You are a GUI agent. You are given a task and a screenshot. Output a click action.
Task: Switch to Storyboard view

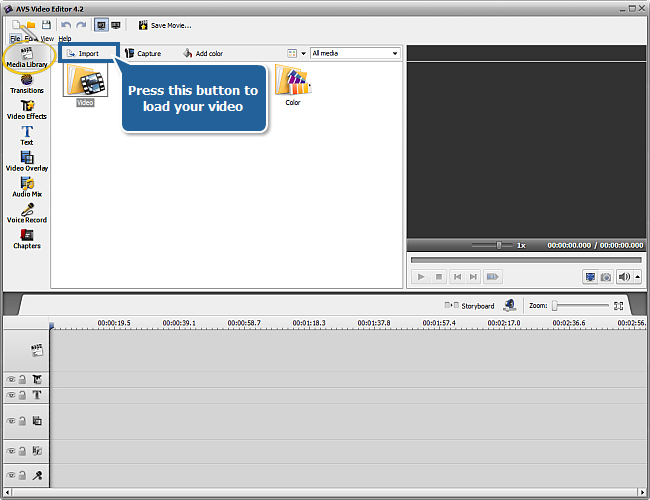[x=469, y=306]
